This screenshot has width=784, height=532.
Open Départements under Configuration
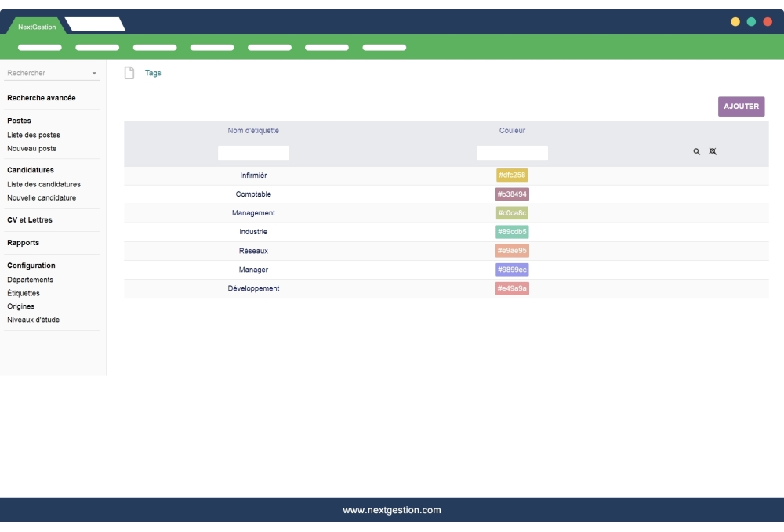pyautogui.click(x=30, y=279)
